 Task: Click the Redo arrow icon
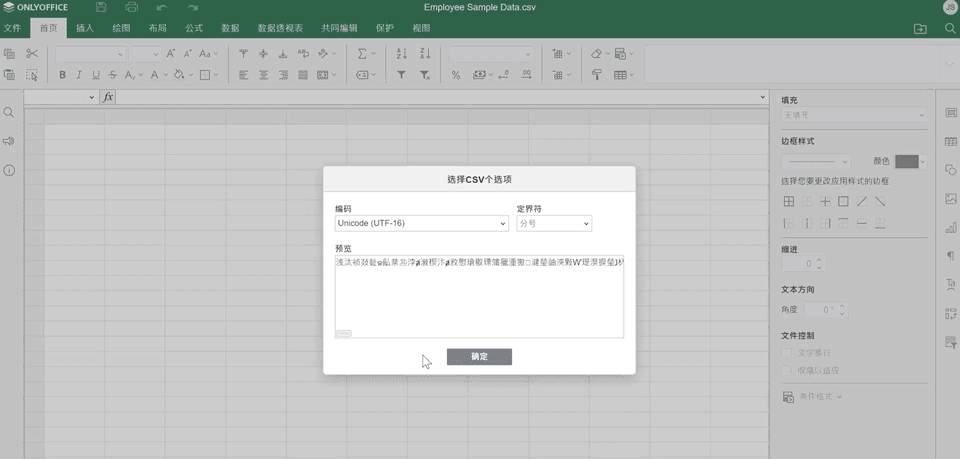[193, 7]
